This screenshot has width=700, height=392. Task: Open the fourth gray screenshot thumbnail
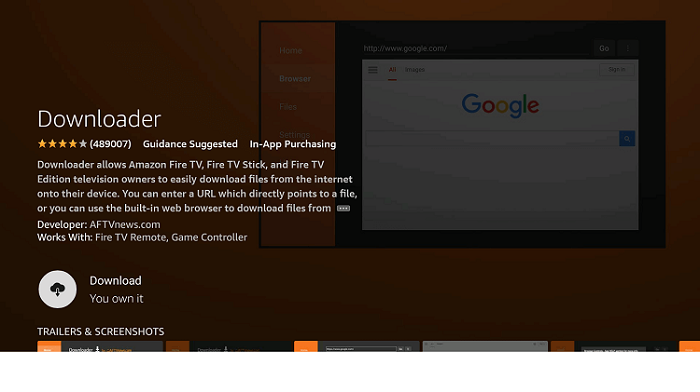(485, 346)
